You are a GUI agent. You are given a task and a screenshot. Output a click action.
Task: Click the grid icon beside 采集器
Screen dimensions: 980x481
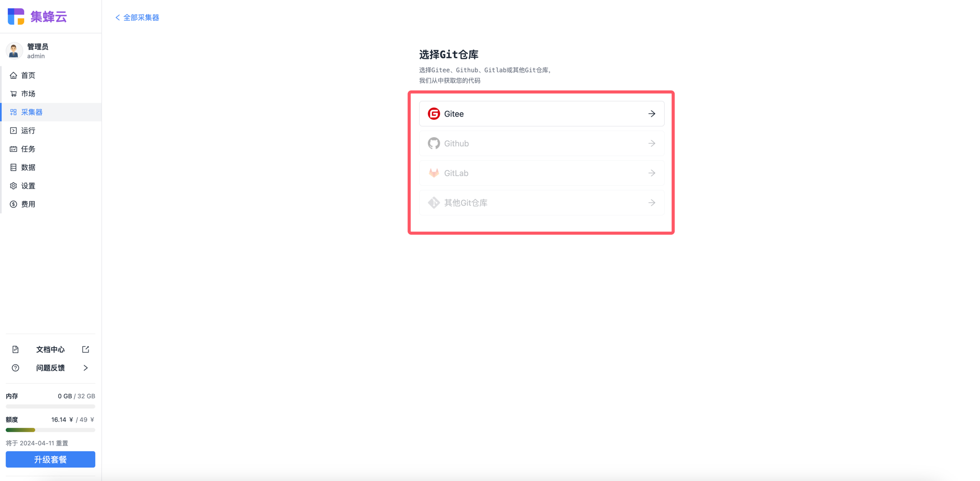pos(13,112)
